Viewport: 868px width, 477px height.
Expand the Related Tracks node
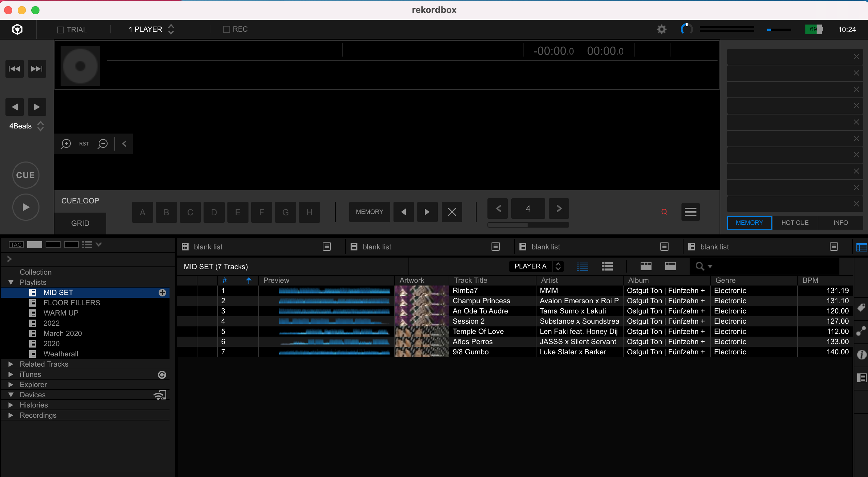point(11,364)
